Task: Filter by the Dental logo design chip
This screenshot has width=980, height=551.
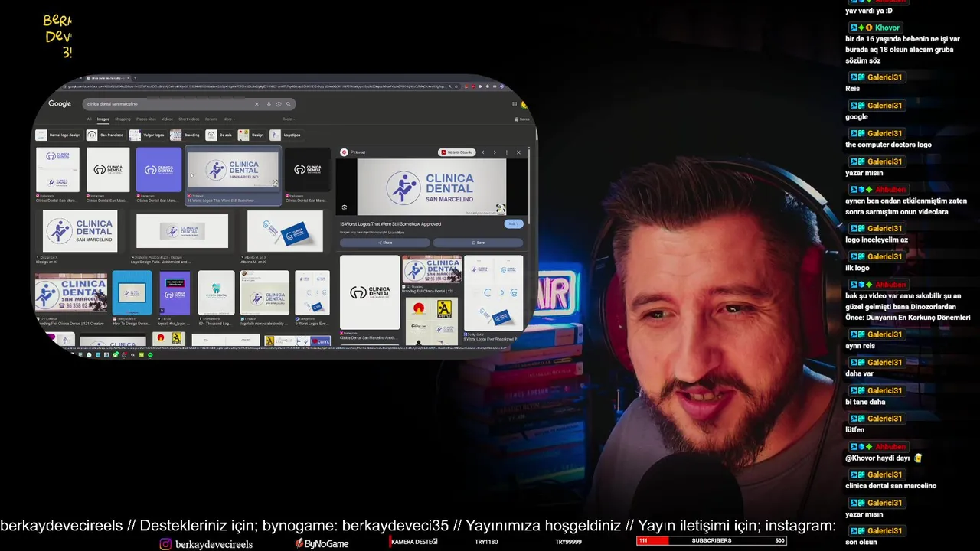Action: 58,135
